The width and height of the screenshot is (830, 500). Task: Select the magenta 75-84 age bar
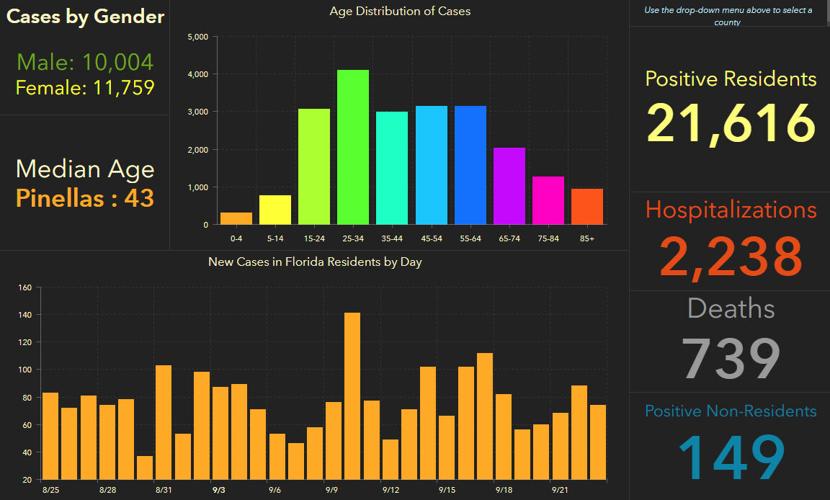548,200
